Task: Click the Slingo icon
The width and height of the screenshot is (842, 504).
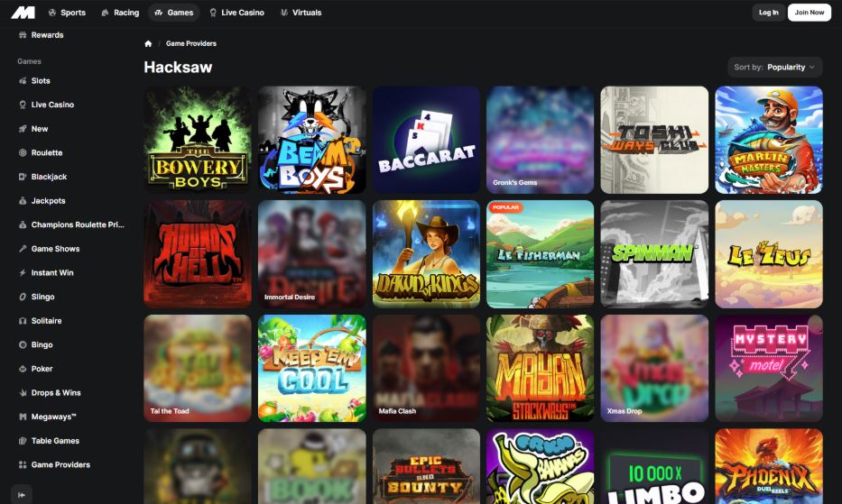Action: tap(23, 297)
